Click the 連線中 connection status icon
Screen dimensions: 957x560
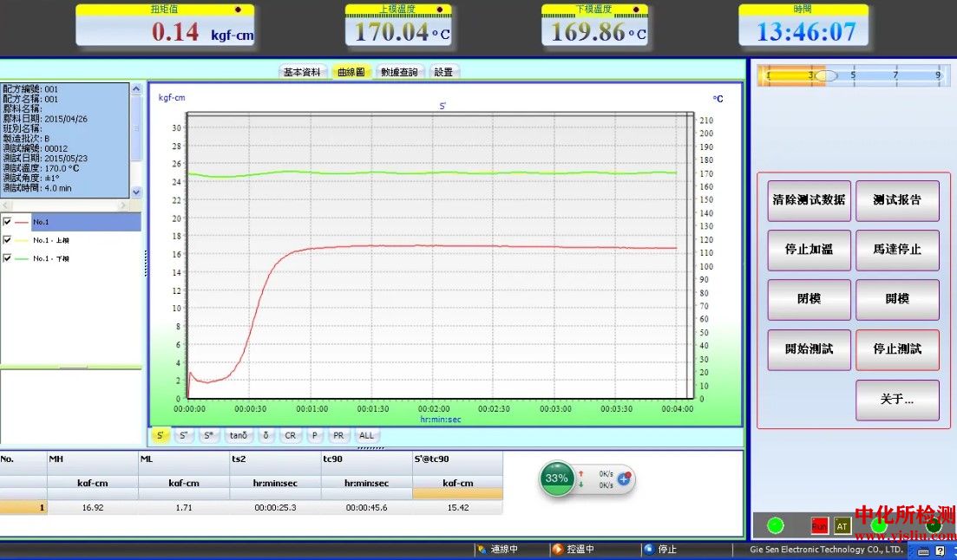click(482, 549)
